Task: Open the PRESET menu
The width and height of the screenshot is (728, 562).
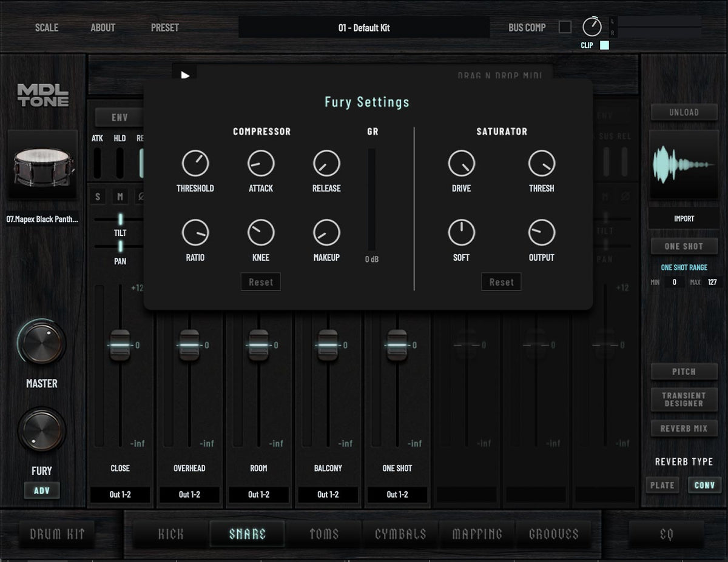Action: tap(165, 27)
